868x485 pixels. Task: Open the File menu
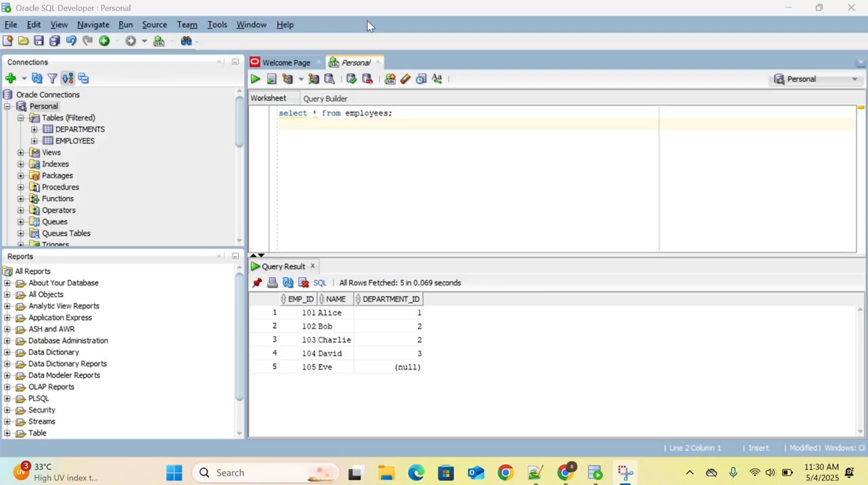[x=11, y=24]
